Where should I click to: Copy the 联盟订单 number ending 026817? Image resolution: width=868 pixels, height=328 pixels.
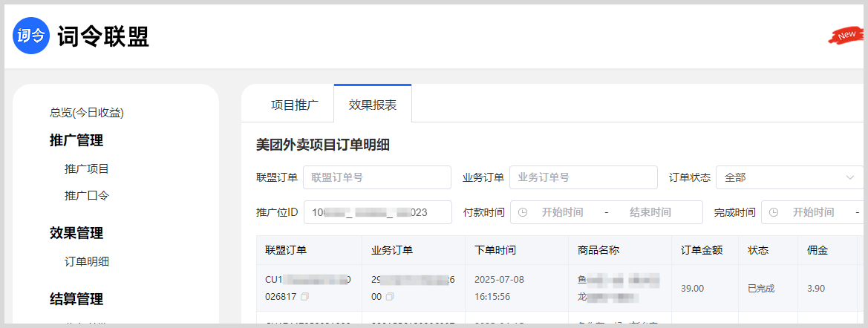(305, 297)
